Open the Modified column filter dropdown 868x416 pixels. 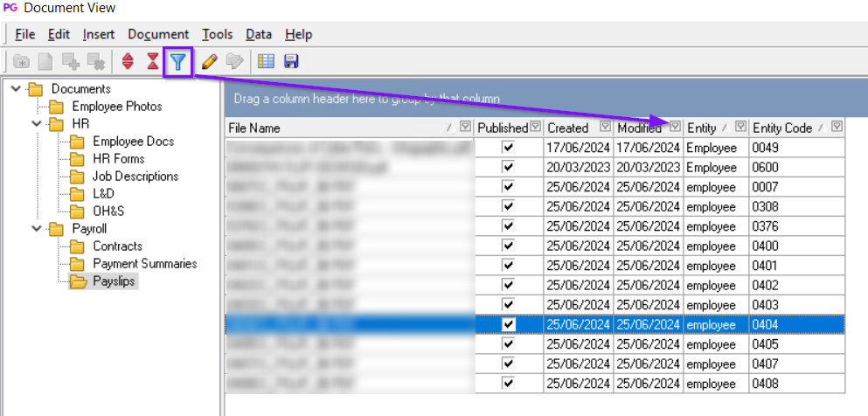pos(674,127)
